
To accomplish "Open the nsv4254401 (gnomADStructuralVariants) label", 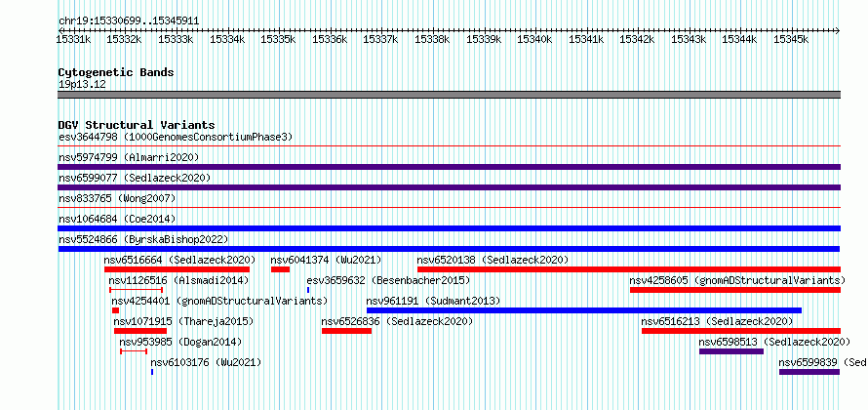I will click(219, 301).
